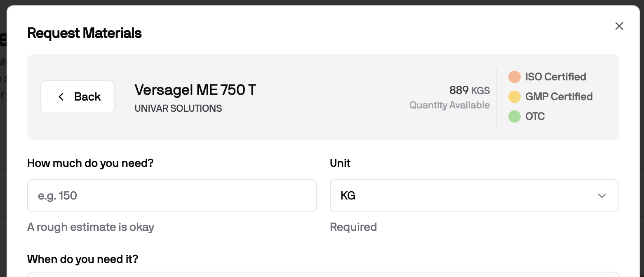644x277 pixels.
Task: Click the Request Materials dialog title
Action: [x=84, y=33]
